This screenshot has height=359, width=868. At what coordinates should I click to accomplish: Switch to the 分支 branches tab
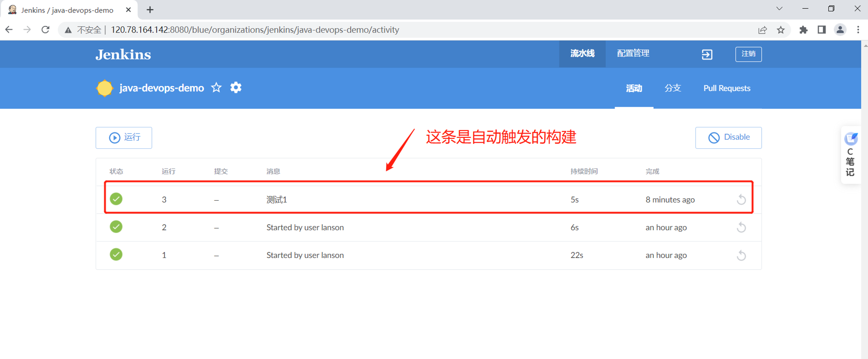673,88
